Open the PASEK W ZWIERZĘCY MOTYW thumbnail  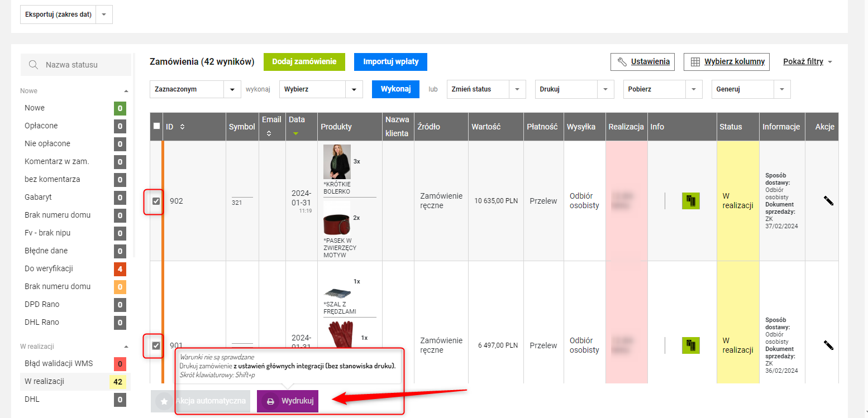tap(337, 218)
